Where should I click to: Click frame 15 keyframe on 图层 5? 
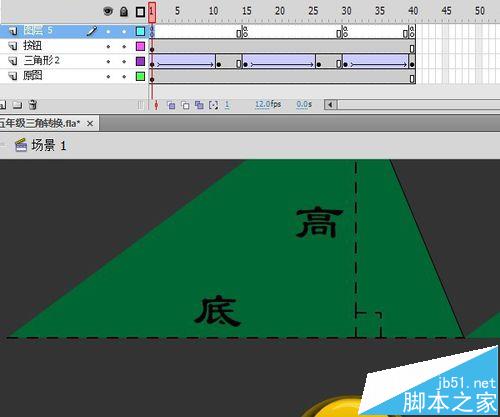point(245,32)
